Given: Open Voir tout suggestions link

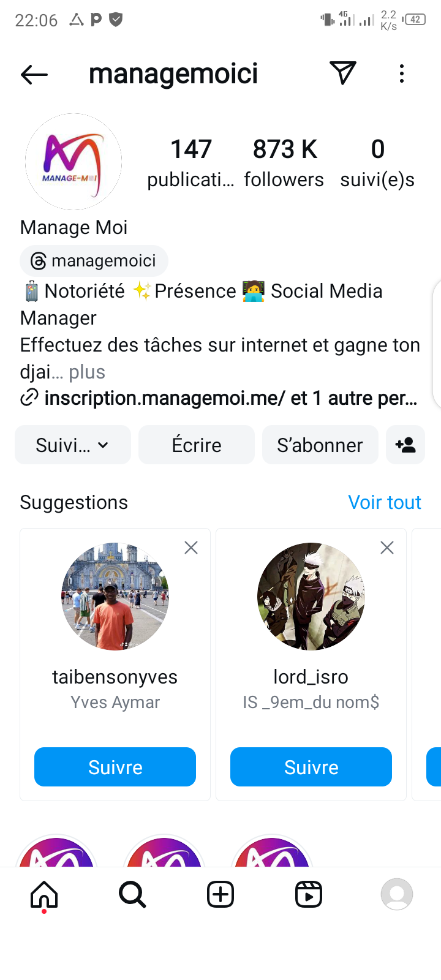Looking at the screenshot, I should (385, 502).
